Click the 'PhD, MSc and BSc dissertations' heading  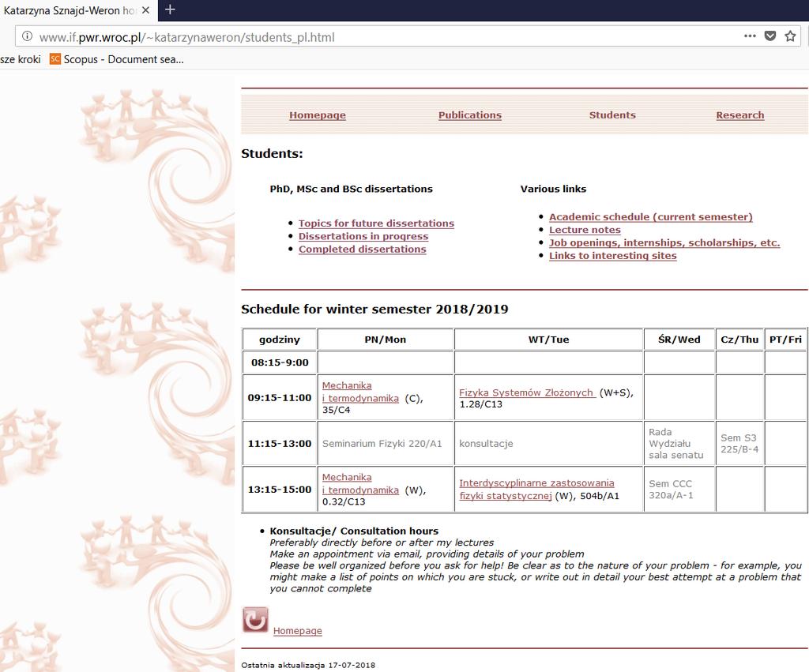tap(351, 189)
